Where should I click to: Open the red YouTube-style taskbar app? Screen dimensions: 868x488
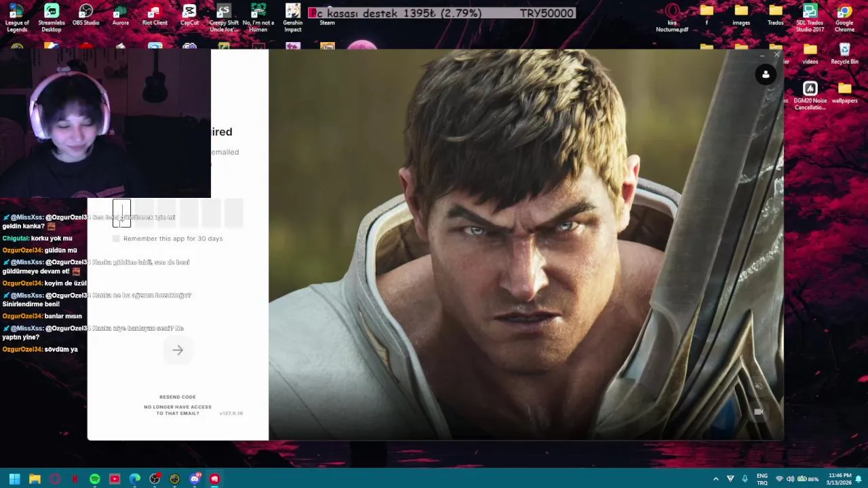coord(115,479)
